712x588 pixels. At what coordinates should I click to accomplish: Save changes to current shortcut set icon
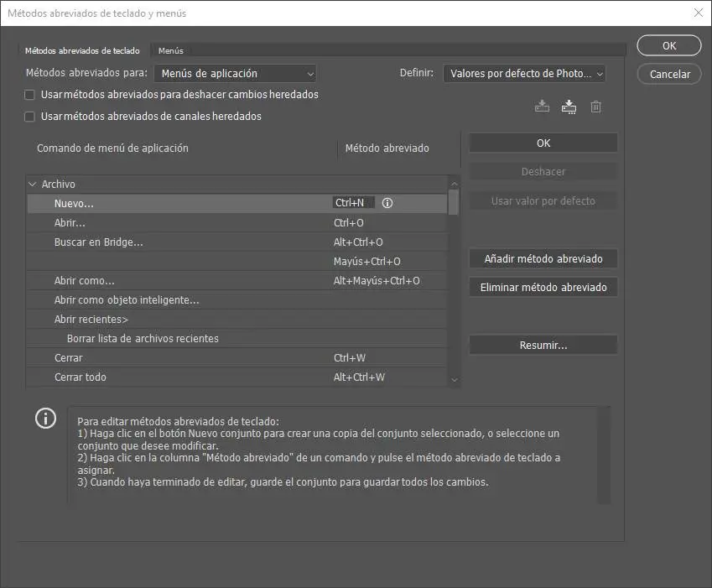(542, 107)
